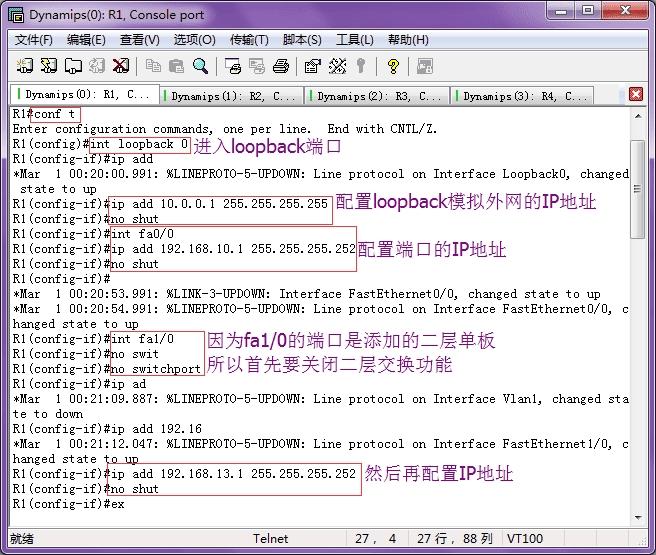Open Help yellow question mark icon
This screenshot has width=656, height=555.
(x=393, y=66)
